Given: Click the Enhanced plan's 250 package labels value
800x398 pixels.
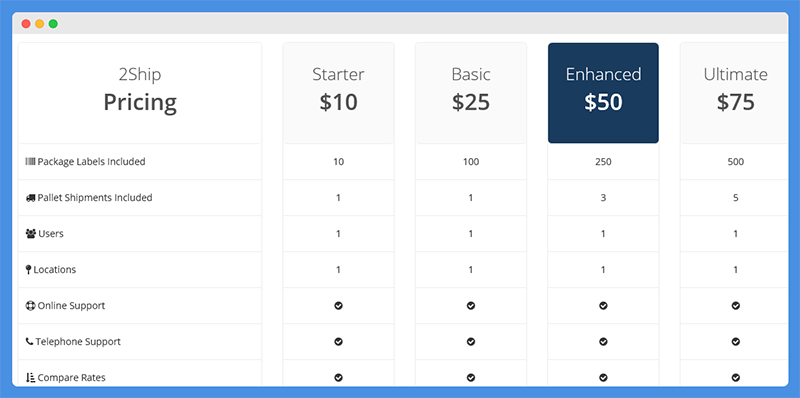Looking at the screenshot, I should pos(603,162).
